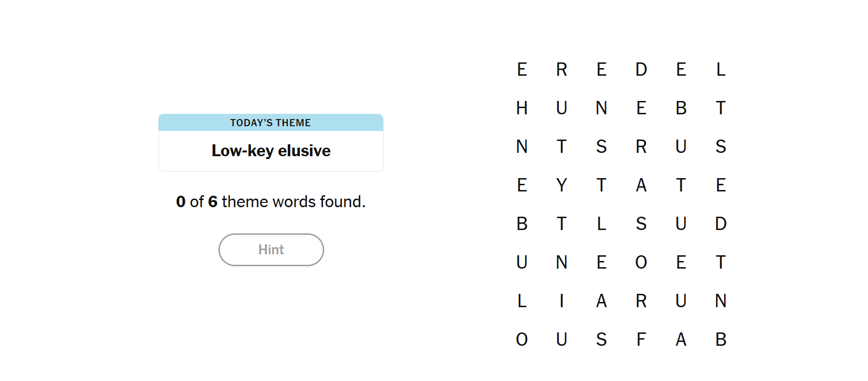Viewport: 868px width, 381px height.
Task: Click the O in the sixth row
Action: point(641,262)
